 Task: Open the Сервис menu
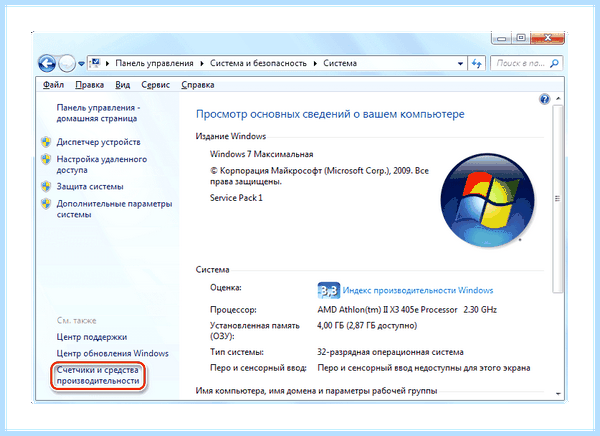point(155,85)
